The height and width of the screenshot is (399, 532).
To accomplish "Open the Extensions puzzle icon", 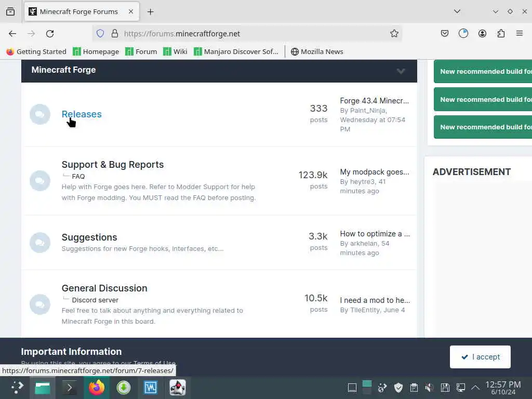I will tap(501, 34).
